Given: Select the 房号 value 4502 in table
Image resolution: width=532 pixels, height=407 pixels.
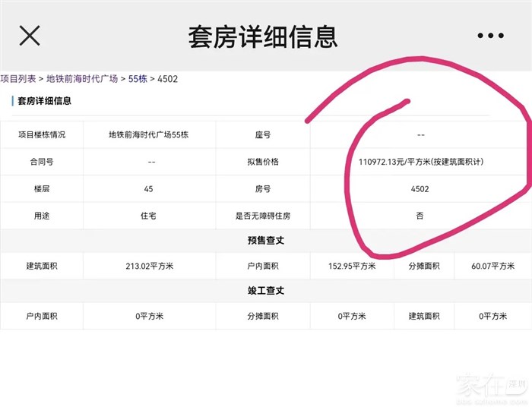Looking at the screenshot, I should point(420,189).
